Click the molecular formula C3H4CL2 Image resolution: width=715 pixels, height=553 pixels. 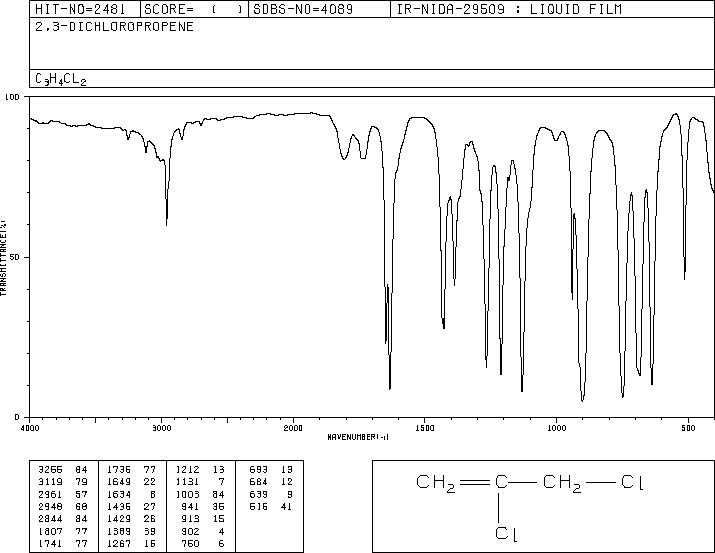coord(61,79)
